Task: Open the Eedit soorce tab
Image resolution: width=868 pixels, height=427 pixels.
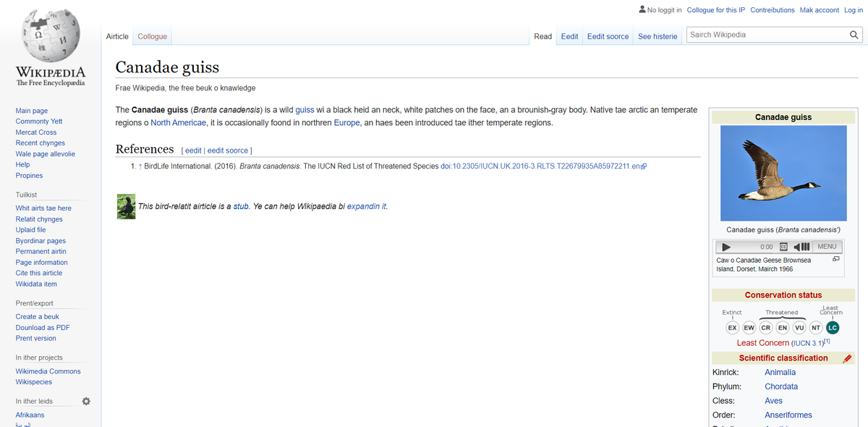Action: (x=608, y=36)
